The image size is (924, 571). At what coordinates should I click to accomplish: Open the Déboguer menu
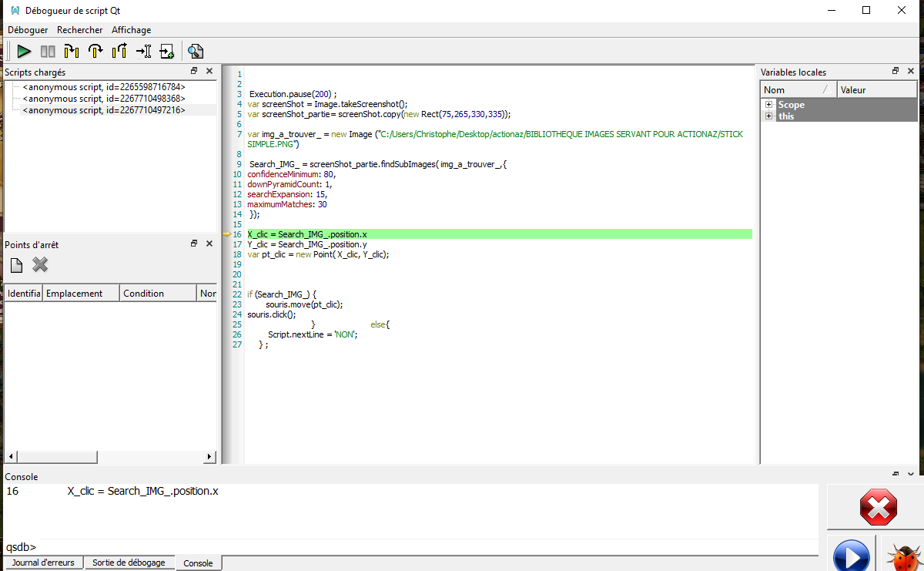click(28, 30)
